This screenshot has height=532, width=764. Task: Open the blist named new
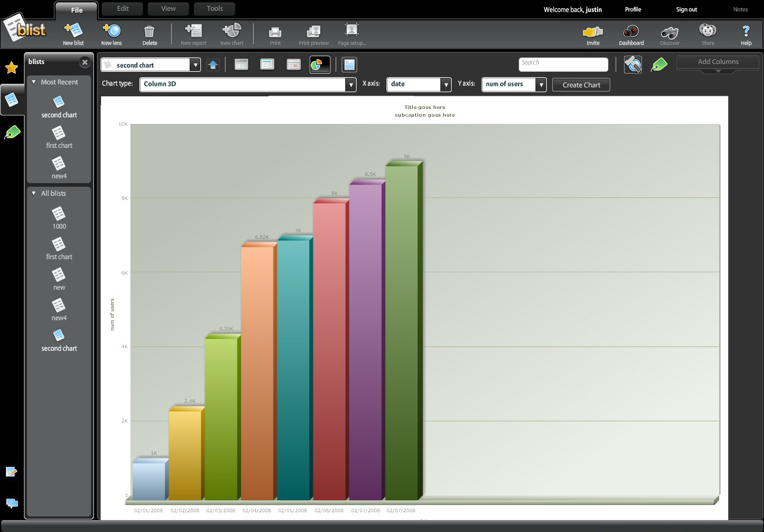[59, 280]
